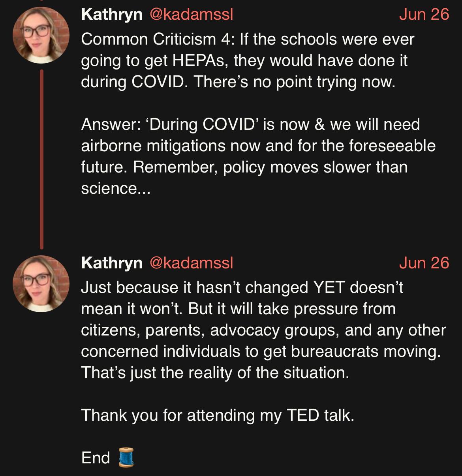This screenshot has width=462, height=476.
Task: Open Kathryn display name on first tweet
Action: tap(112, 15)
